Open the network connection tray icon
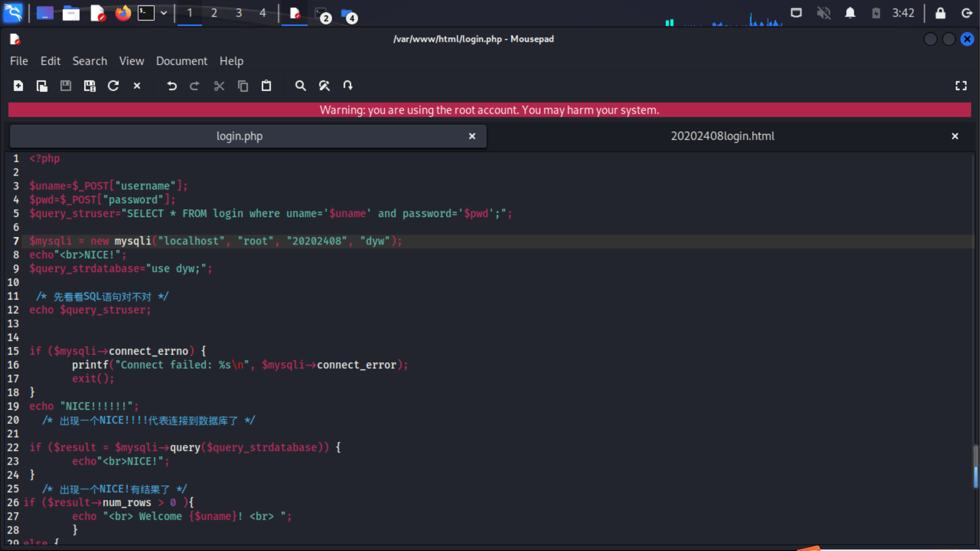Viewport: 980px width, 551px height. pyautogui.click(x=796, y=13)
